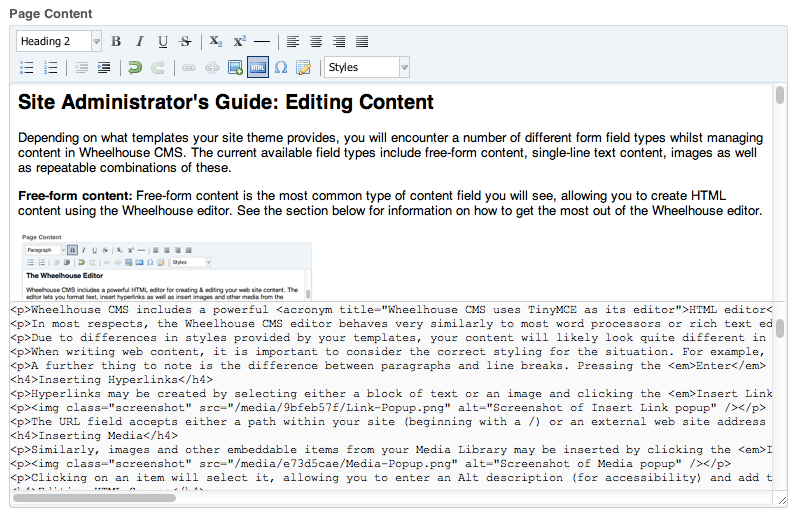Redo the last edit

(158, 67)
